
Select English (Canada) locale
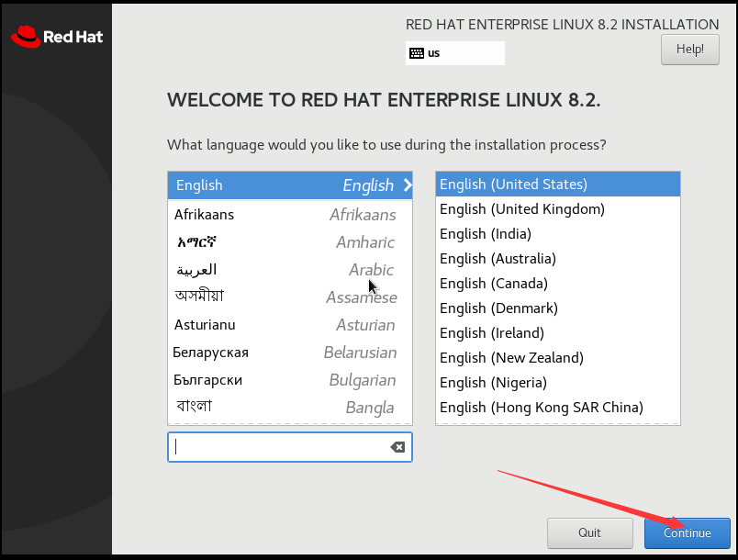558,284
